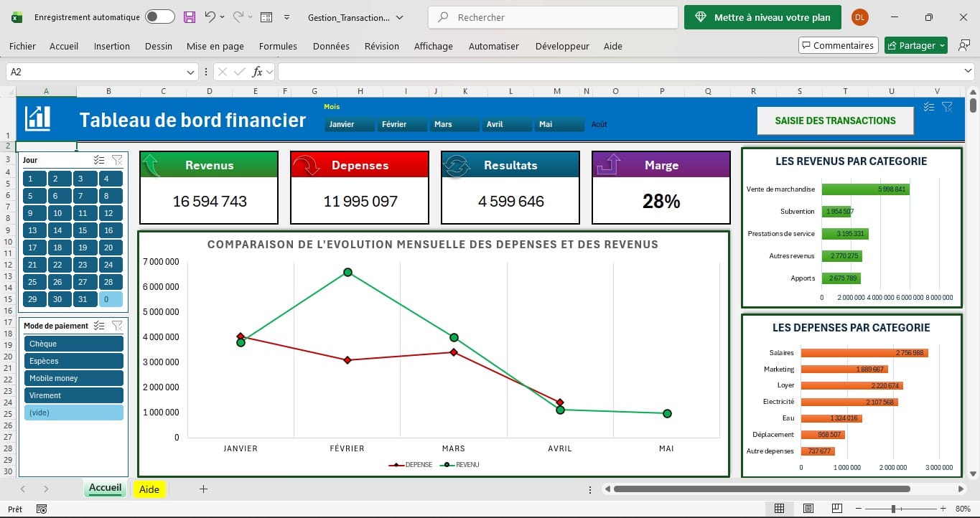Open the Fichier menu
980x518 pixels.
pyautogui.click(x=22, y=46)
